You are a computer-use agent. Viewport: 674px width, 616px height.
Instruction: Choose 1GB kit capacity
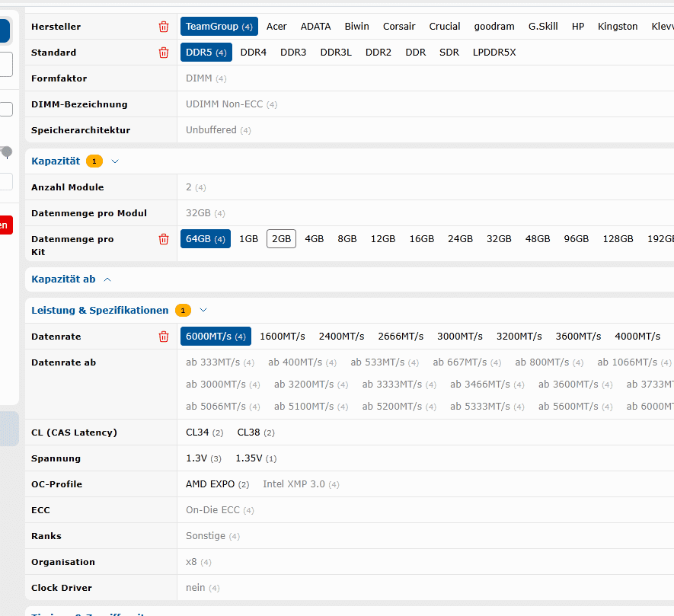[x=248, y=239]
